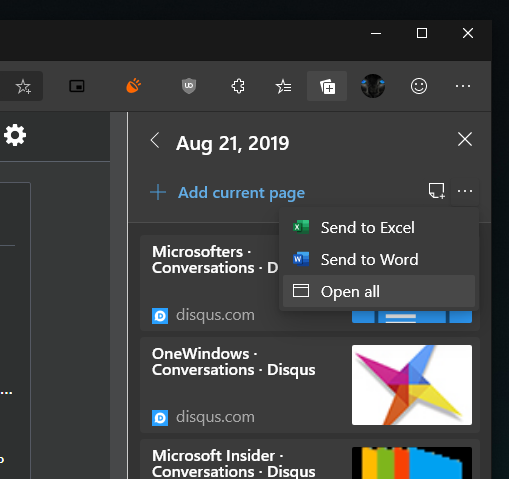Open the picture-in-picture toolbar icon
The height and width of the screenshot is (479, 509).
(77, 86)
